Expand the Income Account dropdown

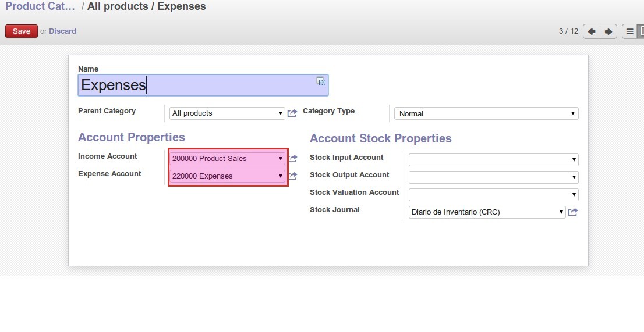click(x=227, y=158)
